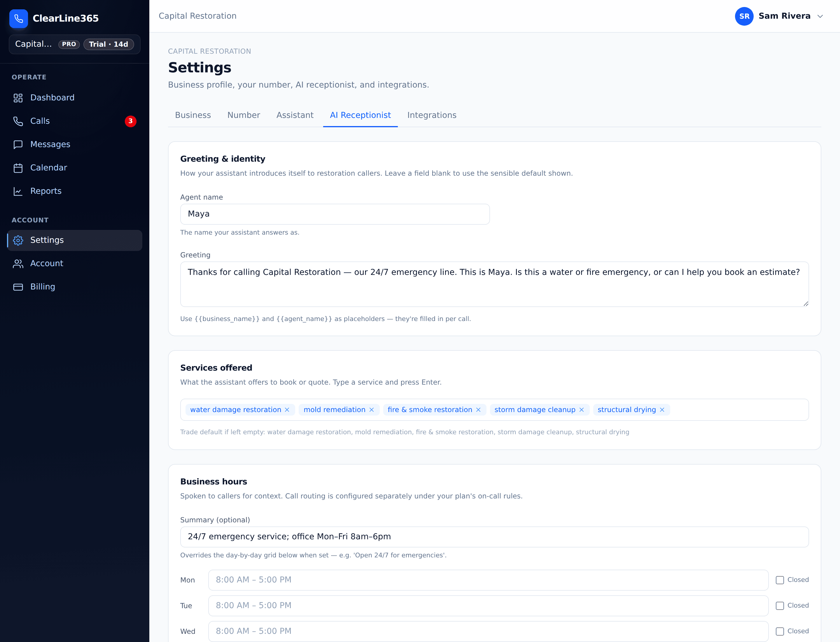
Task: Click the Agent name field with Maya
Action: coord(335,214)
